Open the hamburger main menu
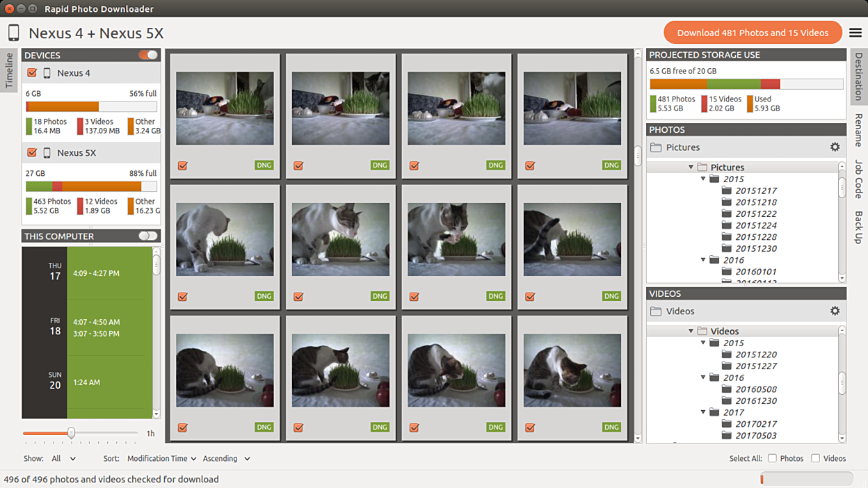Viewport: 868px width, 488px height. point(855,33)
